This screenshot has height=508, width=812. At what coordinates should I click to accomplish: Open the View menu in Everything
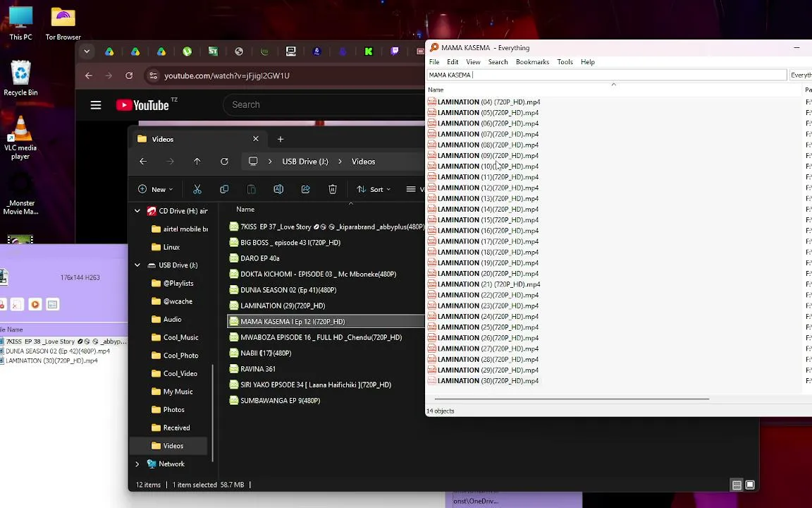474,61
